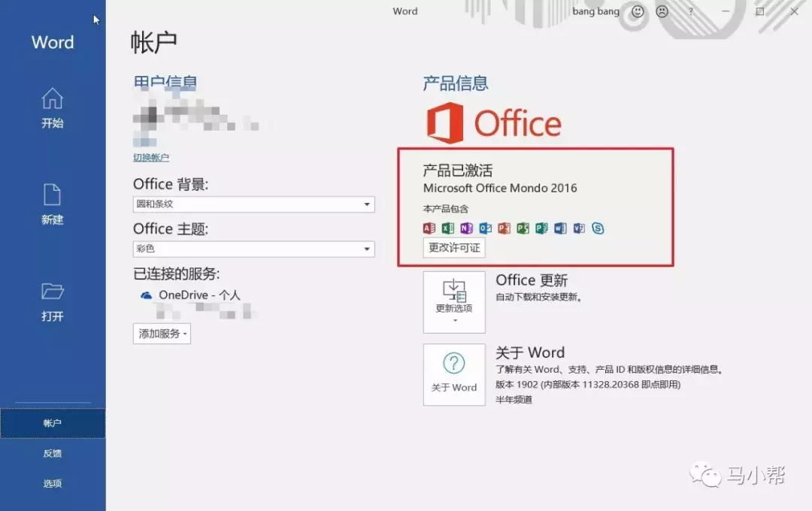Image resolution: width=812 pixels, height=511 pixels.
Task: Go to the 开始 home page
Action: click(x=53, y=108)
